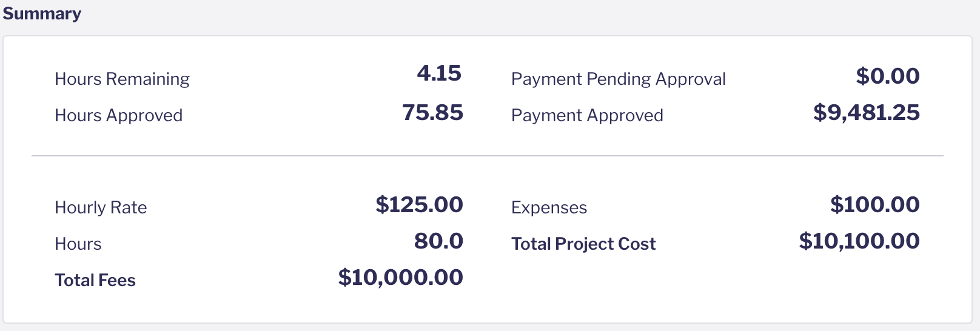This screenshot has height=331, width=980.
Task: Click the 80.0 hours value
Action: tap(438, 241)
